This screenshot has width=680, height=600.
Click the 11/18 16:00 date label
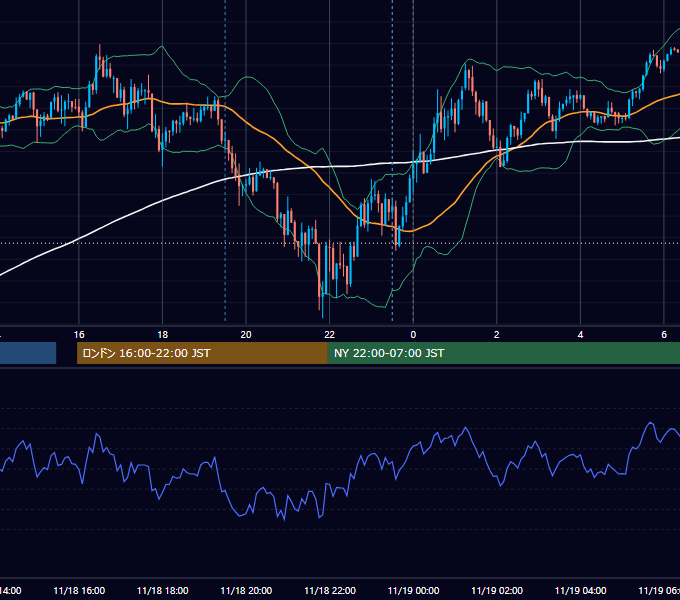click(x=79, y=591)
